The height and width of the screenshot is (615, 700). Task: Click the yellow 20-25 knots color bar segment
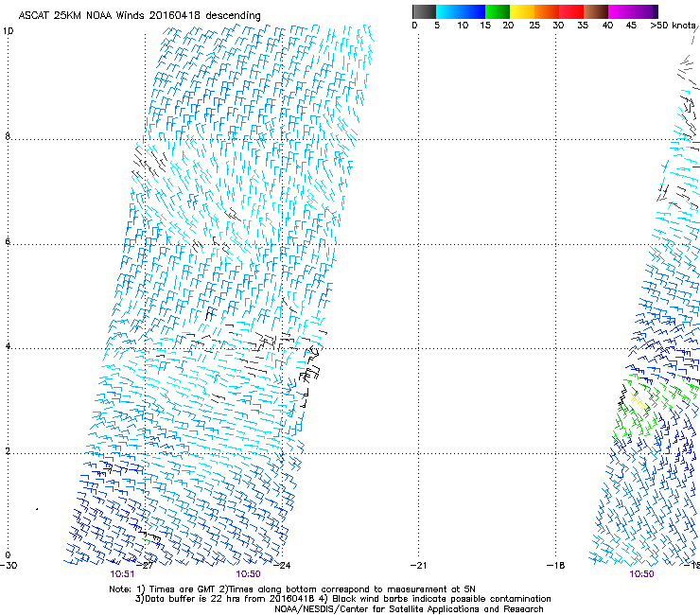(x=522, y=11)
